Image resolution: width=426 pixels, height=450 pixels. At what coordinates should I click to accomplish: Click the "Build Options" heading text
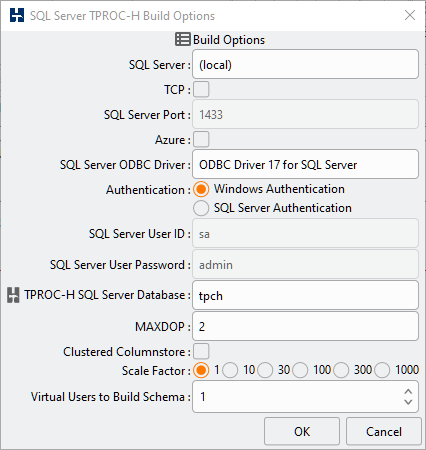229,40
